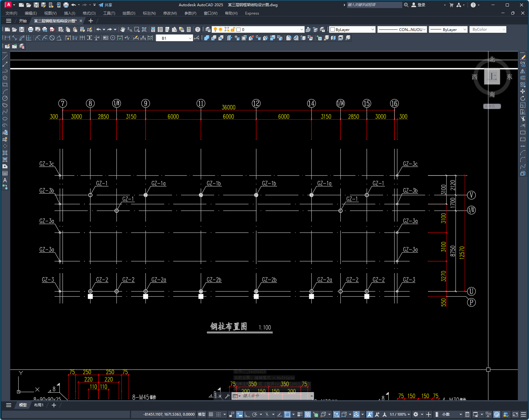This screenshot has width=529, height=420.
Task: Click the Pan hand tool
Action: coord(123,29)
